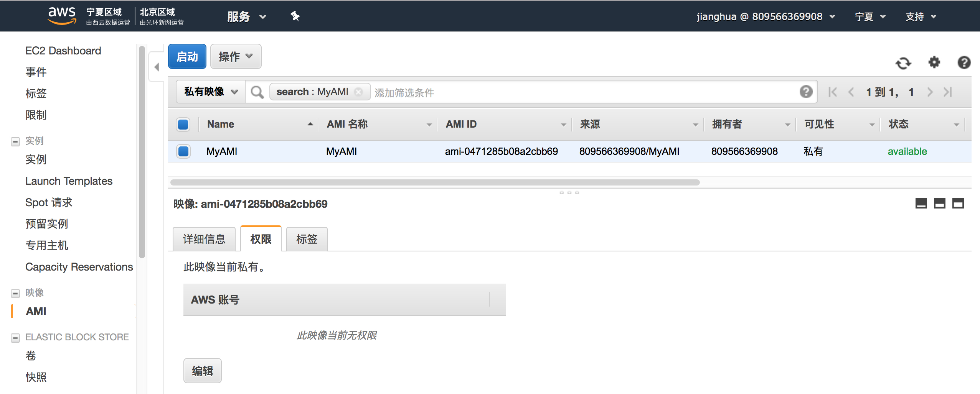This screenshot has height=394, width=980.
Task: Collapse the 实例 sidebar section
Action: click(x=15, y=141)
